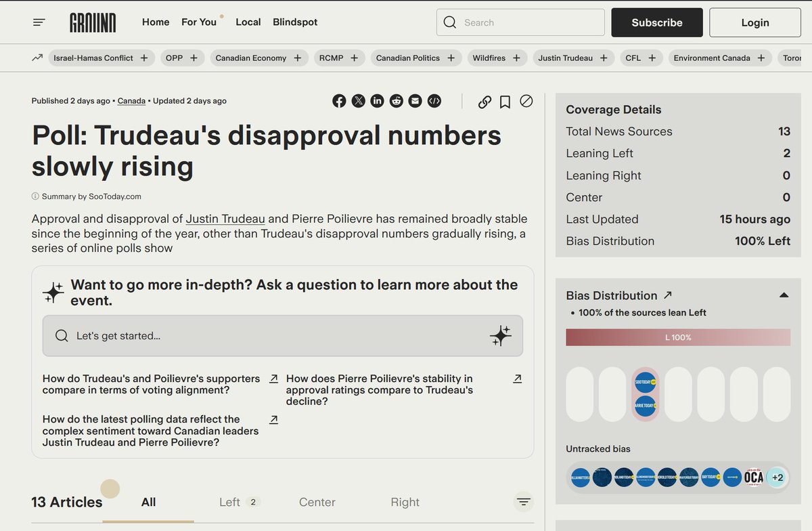Bookmark this article

(x=505, y=102)
